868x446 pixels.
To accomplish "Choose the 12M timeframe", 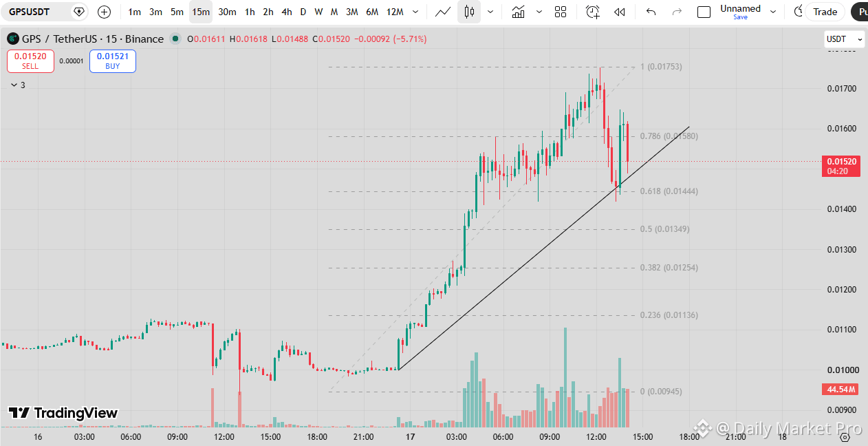I will click(x=395, y=12).
